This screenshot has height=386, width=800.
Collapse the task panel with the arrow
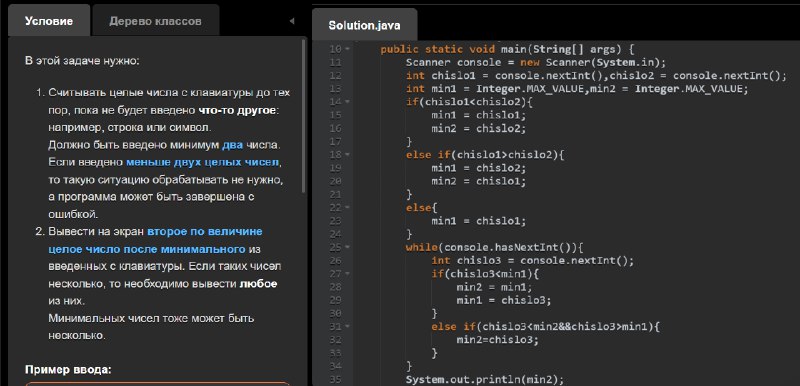292,21
